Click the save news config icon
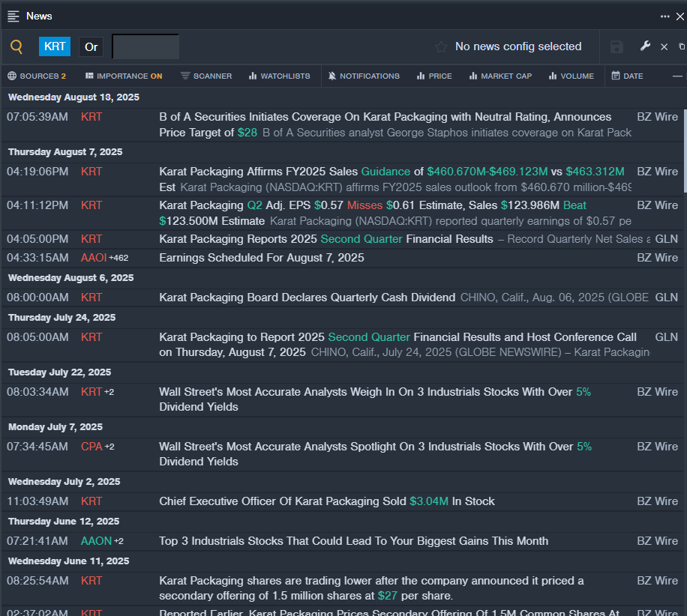The height and width of the screenshot is (616, 687). 616,47
